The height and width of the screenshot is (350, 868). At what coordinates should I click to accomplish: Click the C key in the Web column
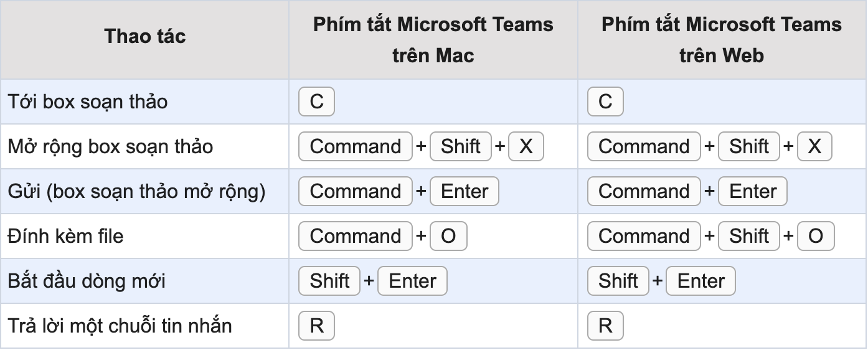click(605, 102)
